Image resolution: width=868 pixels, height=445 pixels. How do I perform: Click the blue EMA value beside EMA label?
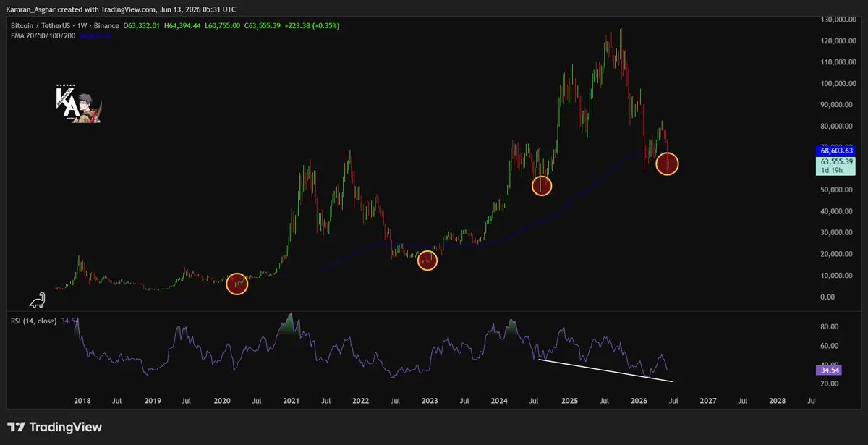click(94, 35)
